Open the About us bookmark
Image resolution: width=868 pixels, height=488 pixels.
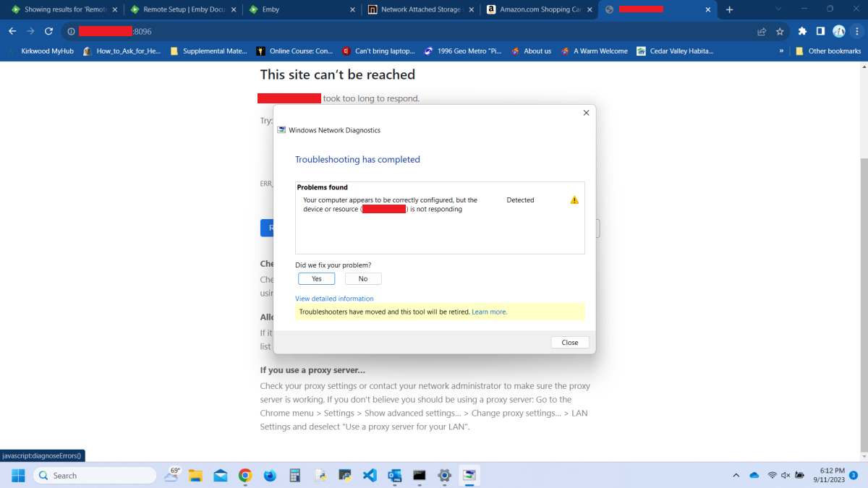coord(532,51)
